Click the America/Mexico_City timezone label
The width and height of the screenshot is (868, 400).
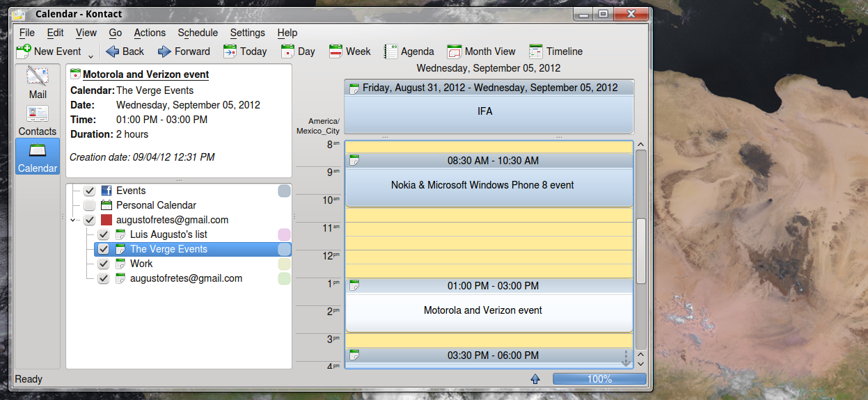pos(318,126)
